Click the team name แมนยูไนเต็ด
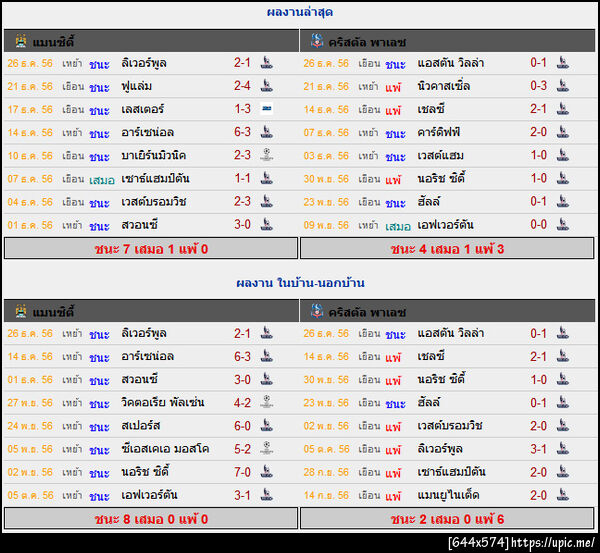This screenshot has width=600, height=553. tap(448, 495)
